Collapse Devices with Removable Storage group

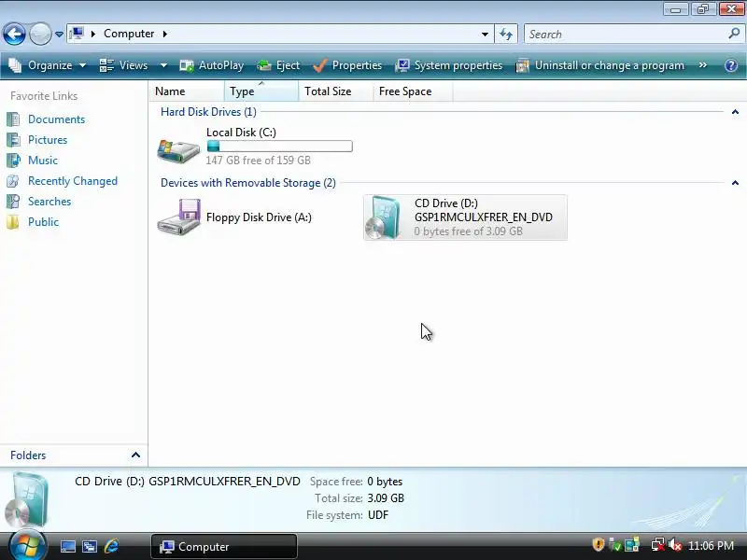click(x=735, y=183)
